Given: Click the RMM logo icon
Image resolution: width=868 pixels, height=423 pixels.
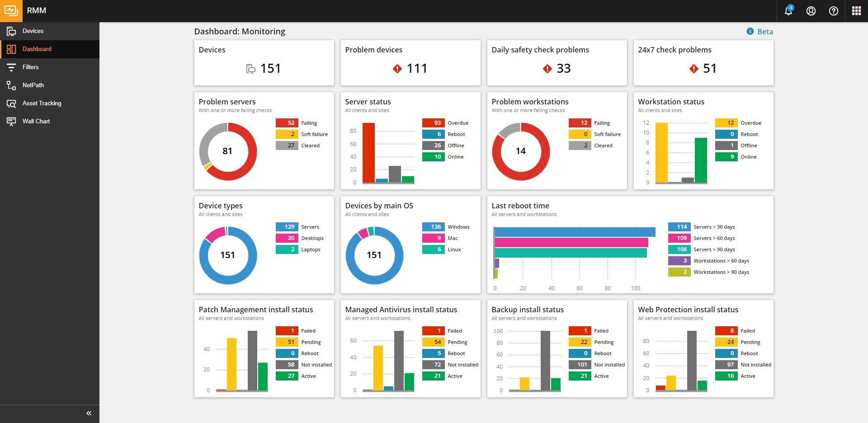Looking at the screenshot, I should coord(11,11).
